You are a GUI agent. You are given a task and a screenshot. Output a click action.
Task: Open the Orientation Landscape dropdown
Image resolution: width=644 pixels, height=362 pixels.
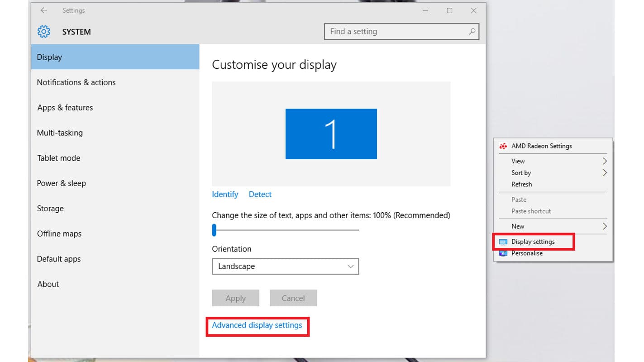coord(285,267)
